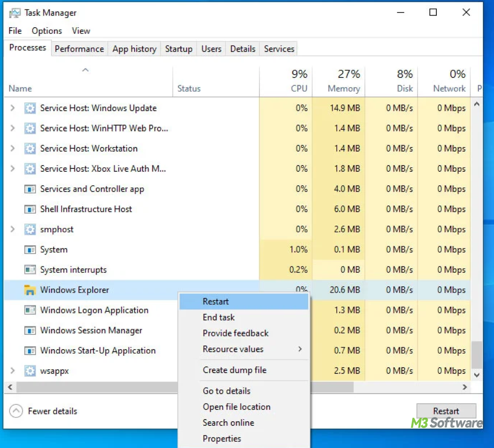This screenshot has width=494, height=448.
Task: Select the System interrupts row name
Action: (x=73, y=270)
